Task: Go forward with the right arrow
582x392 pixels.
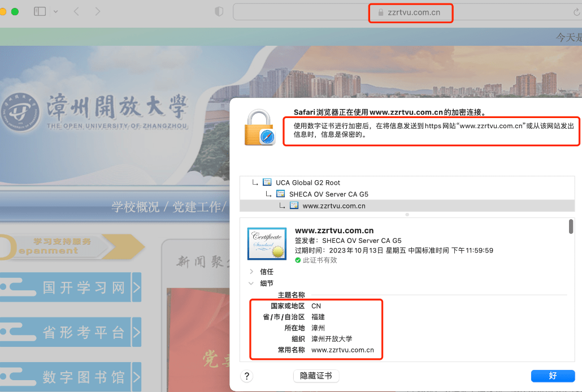Action: pyautogui.click(x=98, y=11)
